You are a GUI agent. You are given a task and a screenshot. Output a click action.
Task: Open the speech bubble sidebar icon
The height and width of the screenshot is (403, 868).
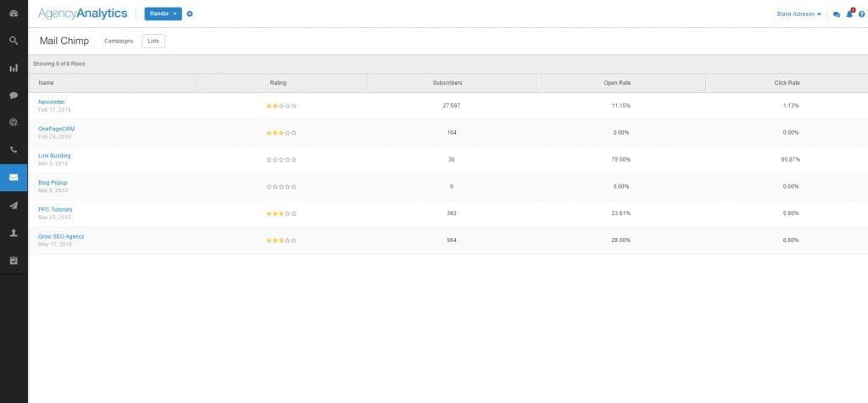point(14,95)
